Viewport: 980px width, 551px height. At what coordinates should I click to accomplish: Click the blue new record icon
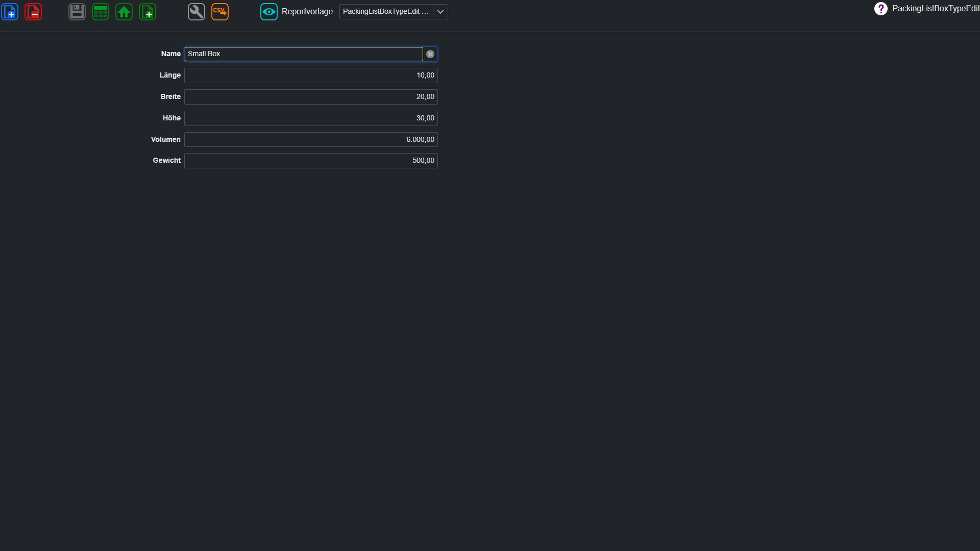(x=10, y=12)
